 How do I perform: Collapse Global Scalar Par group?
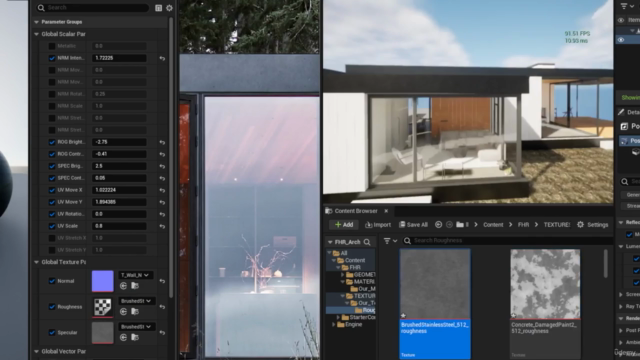point(36,34)
